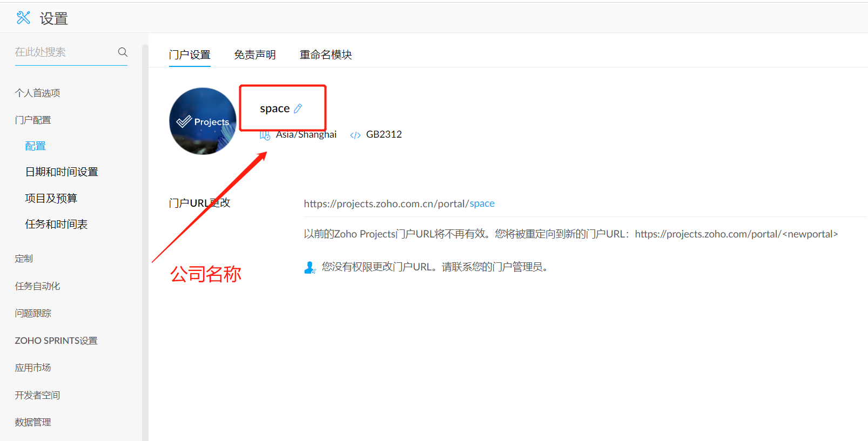Click the blue space portal URL link

pos(482,203)
